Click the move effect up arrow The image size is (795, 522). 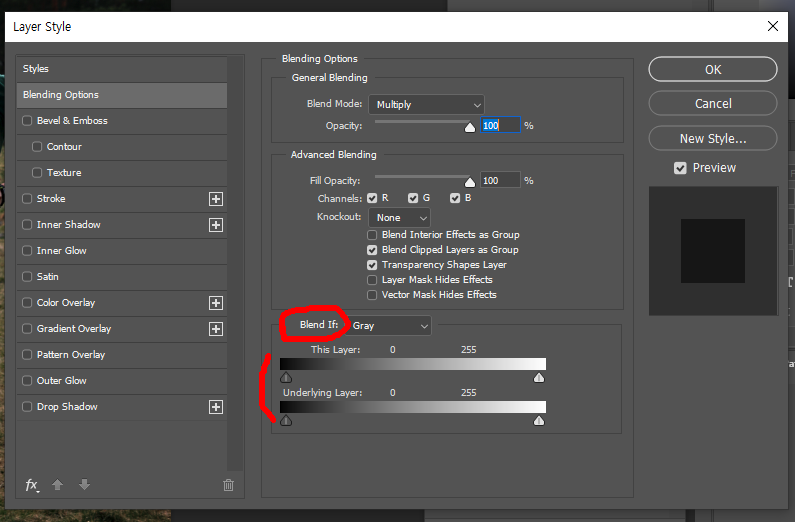(x=57, y=485)
